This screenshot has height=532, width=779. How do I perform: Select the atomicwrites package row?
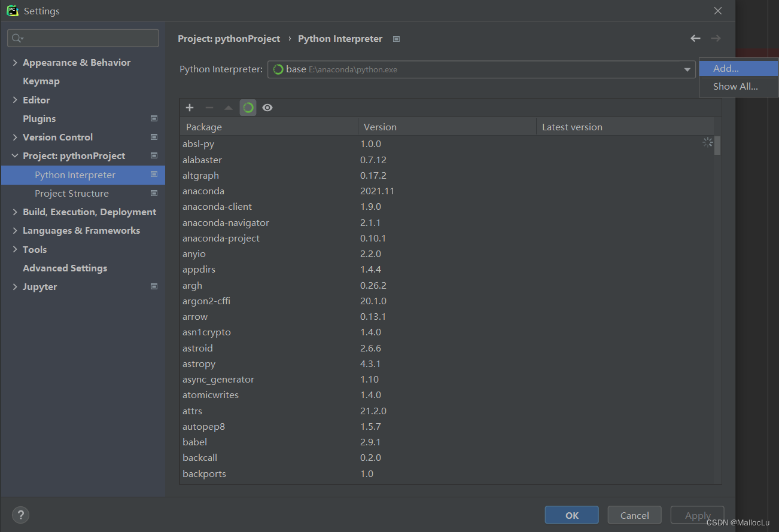[447, 395]
